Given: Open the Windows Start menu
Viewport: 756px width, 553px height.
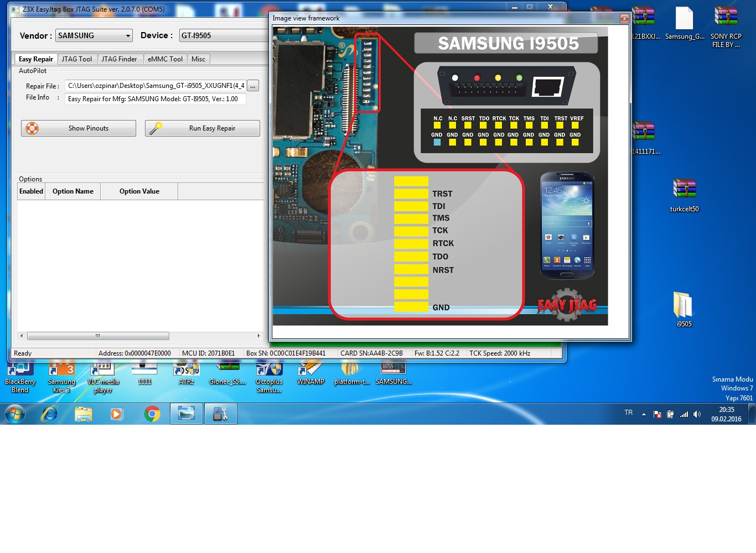Looking at the screenshot, I should [15, 414].
